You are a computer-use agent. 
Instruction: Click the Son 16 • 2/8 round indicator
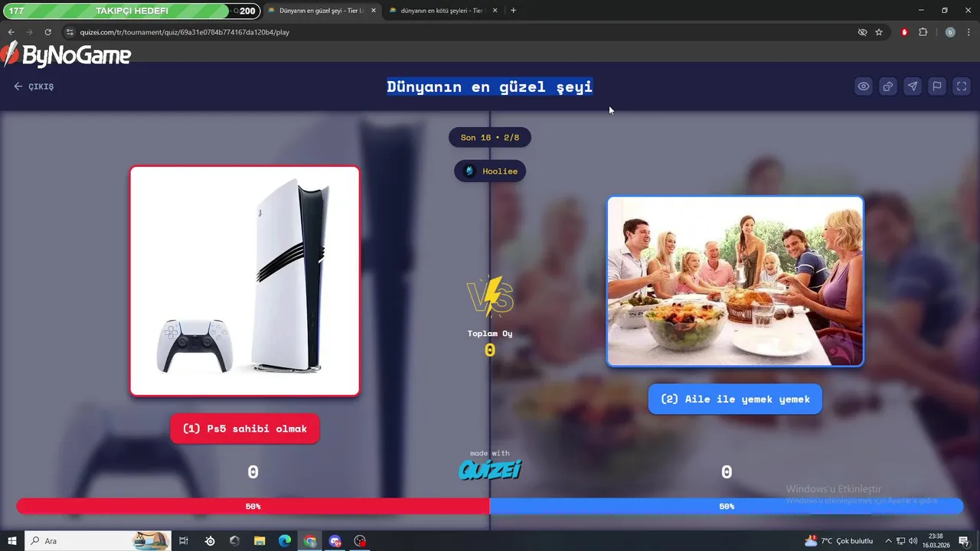click(490, 138)
